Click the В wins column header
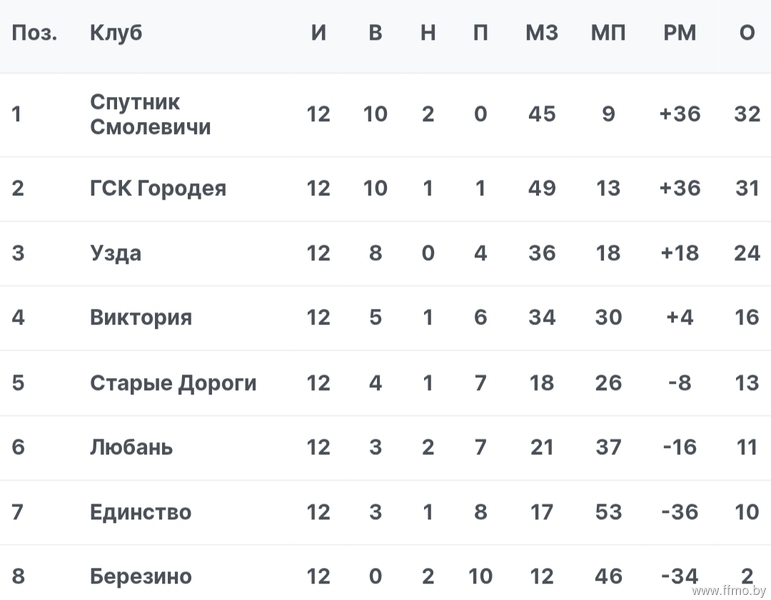This screenshot has width=771, height=600. tap(375, 33)
